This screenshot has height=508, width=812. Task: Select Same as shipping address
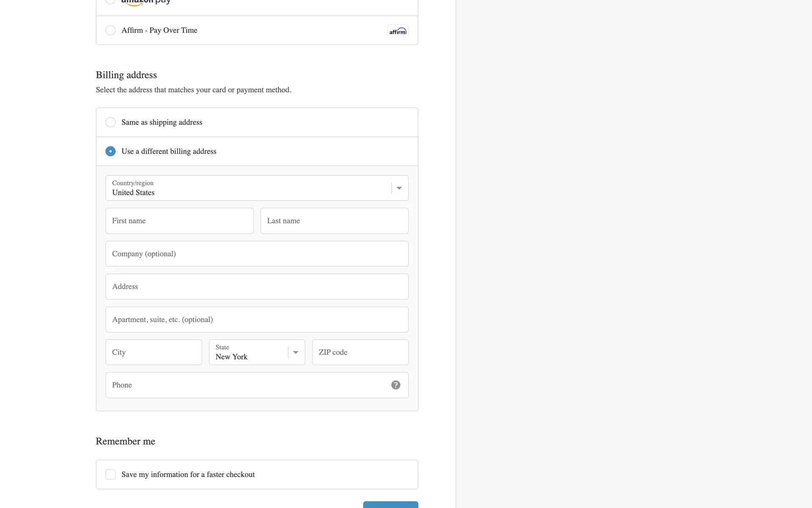pos(110,122)
